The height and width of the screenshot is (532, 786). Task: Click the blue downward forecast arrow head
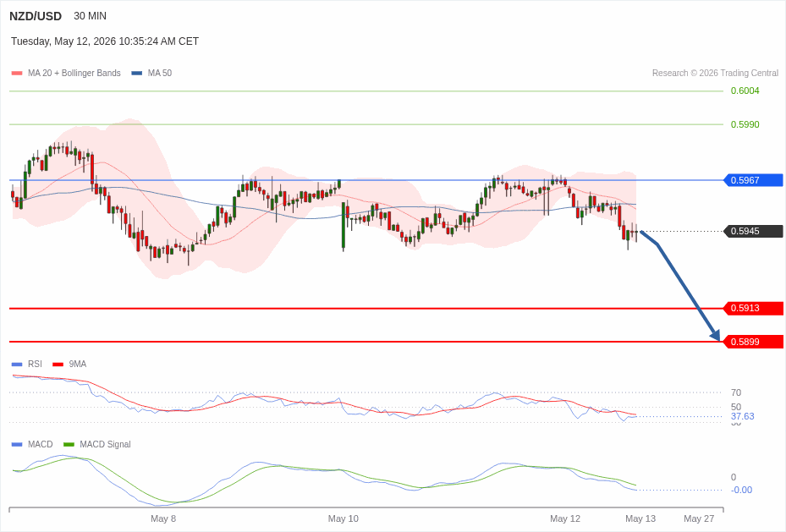pyautogui.click(x=715, y=335)
